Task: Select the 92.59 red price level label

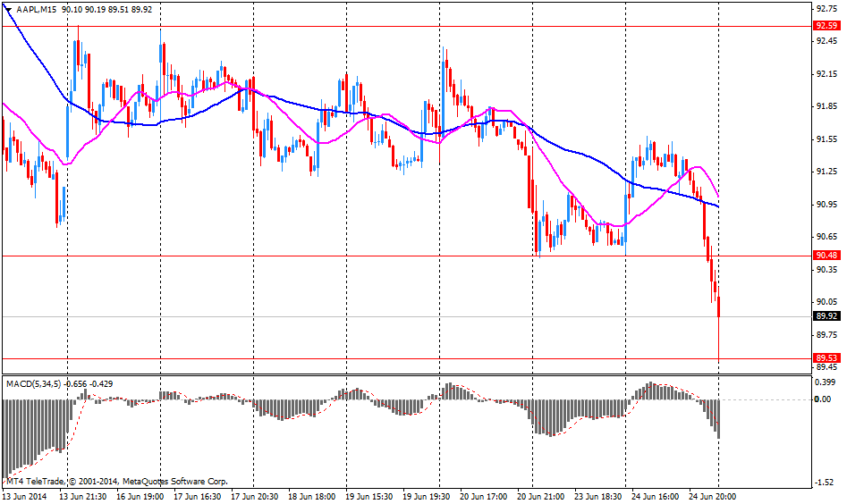Action: pos(827,25)
